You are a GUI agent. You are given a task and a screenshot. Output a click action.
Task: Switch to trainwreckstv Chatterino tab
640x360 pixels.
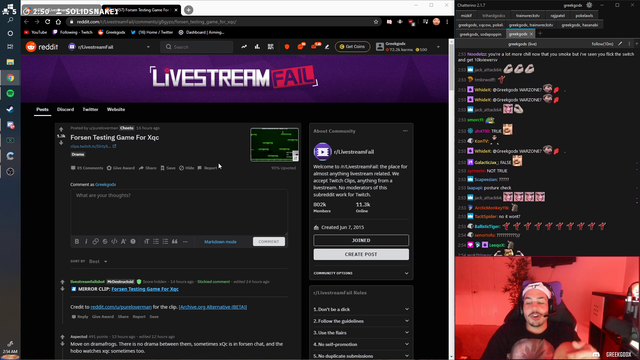click(527, 16)
